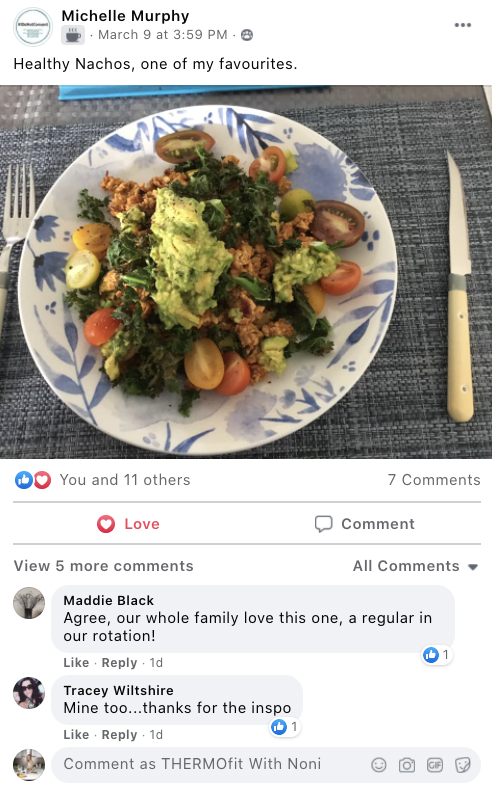This screenshot has width=492, height=785.
Task: Attach a photo using the camera icon
Action: click(407, 764)
